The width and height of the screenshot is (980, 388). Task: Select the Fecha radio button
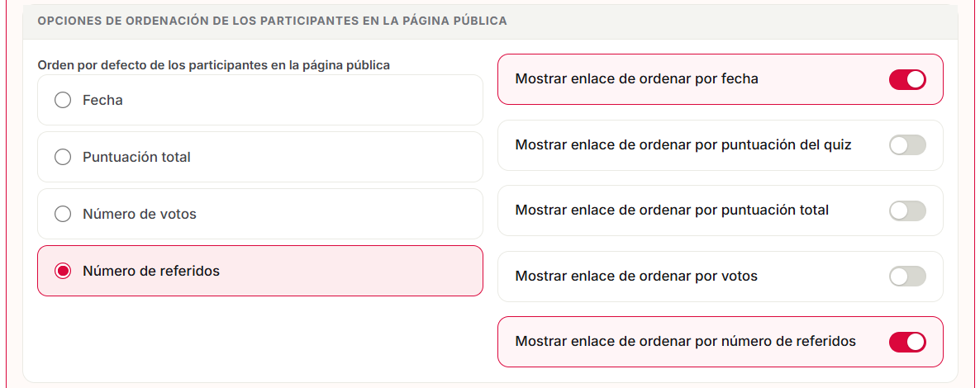[63, 100]
